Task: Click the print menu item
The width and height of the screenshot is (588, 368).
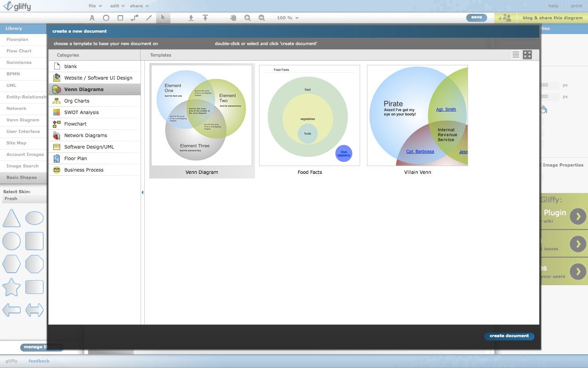Action: [x=577, y=6]
